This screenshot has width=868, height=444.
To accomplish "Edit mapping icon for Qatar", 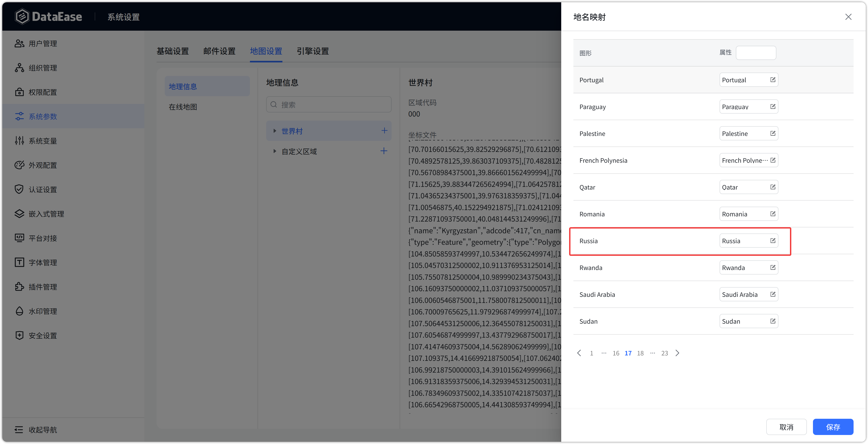I will [x=773, y=187].
